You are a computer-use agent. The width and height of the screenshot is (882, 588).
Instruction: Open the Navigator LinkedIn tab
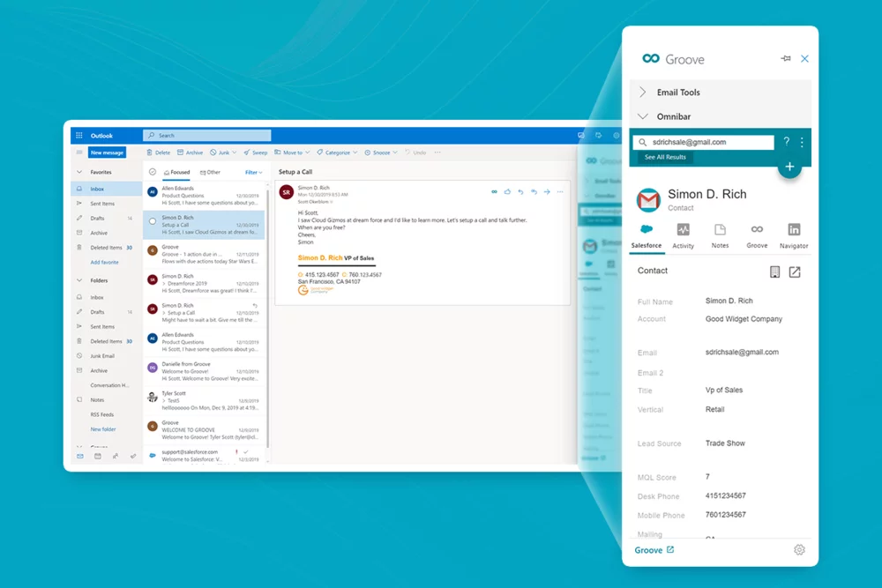coord(794,236)
